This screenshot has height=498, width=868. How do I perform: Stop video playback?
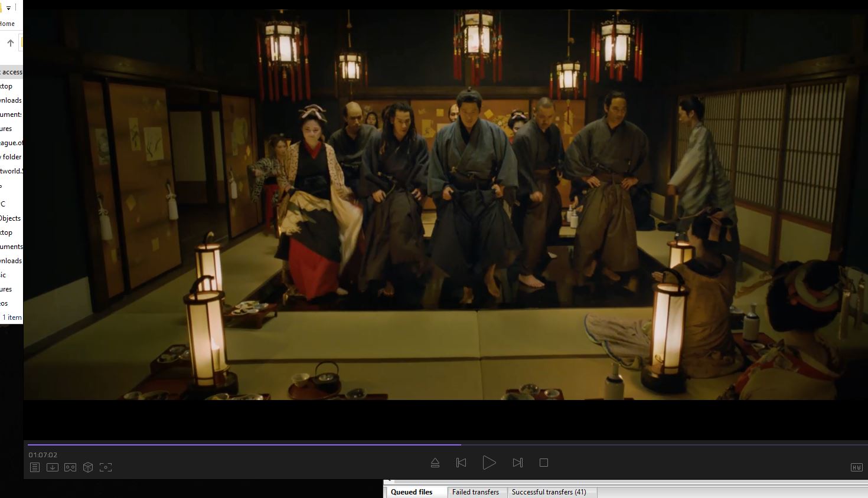(544, 463)
